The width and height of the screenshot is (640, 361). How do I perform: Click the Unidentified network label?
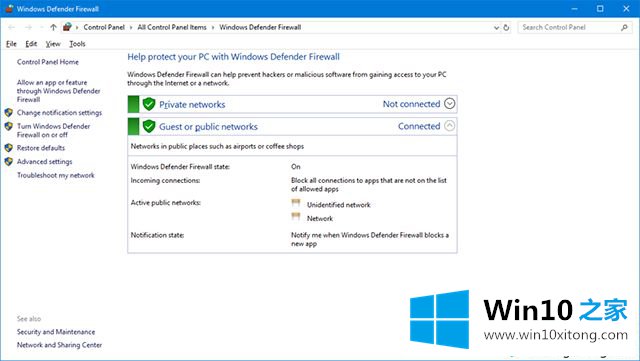point(339,205)
